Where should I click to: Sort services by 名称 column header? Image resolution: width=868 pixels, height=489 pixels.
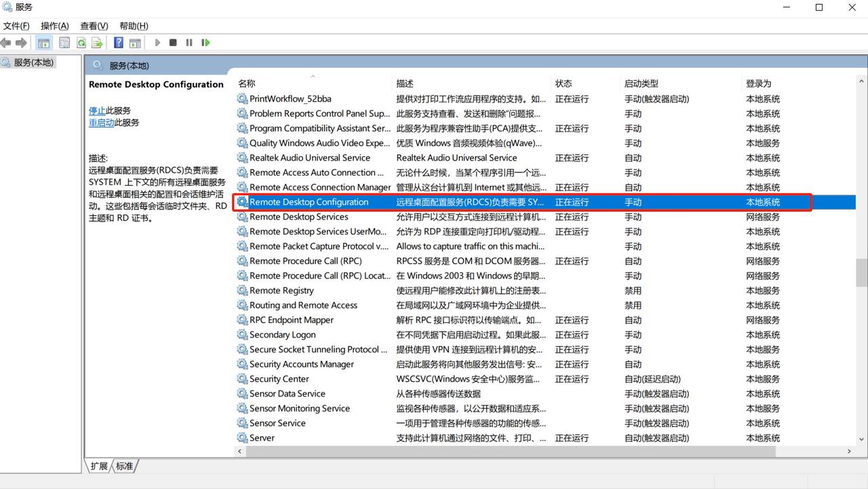point(247,83)
